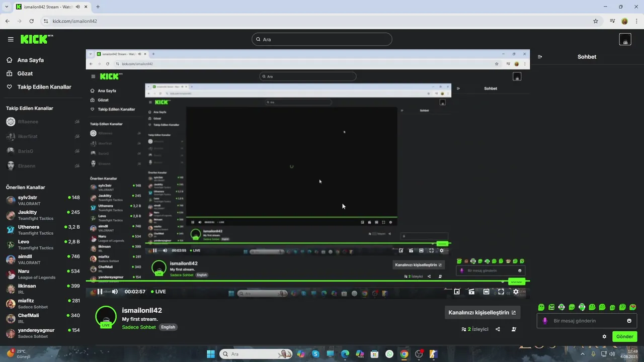This screenshot has height=362, width=644.
Task: Toggle mini player mode
Action: (457, 292)
